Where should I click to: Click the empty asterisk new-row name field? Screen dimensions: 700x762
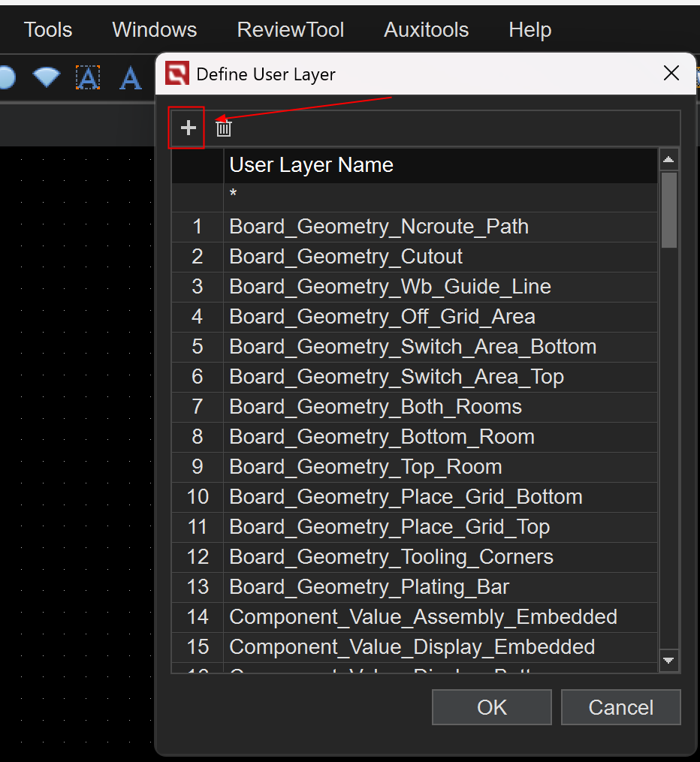click(x=439, y=197)
